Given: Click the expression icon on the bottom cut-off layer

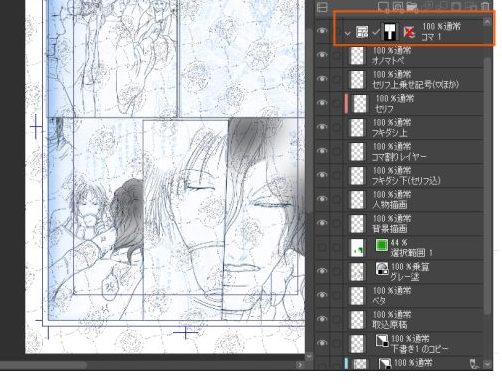Looking at the screenshot, I should click(385, 363).
